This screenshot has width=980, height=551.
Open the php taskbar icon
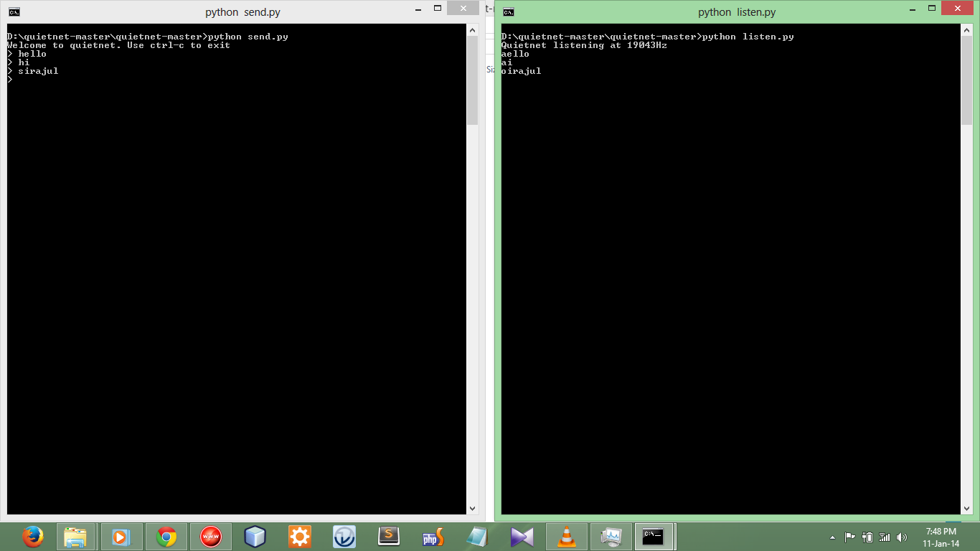(433, 536)
